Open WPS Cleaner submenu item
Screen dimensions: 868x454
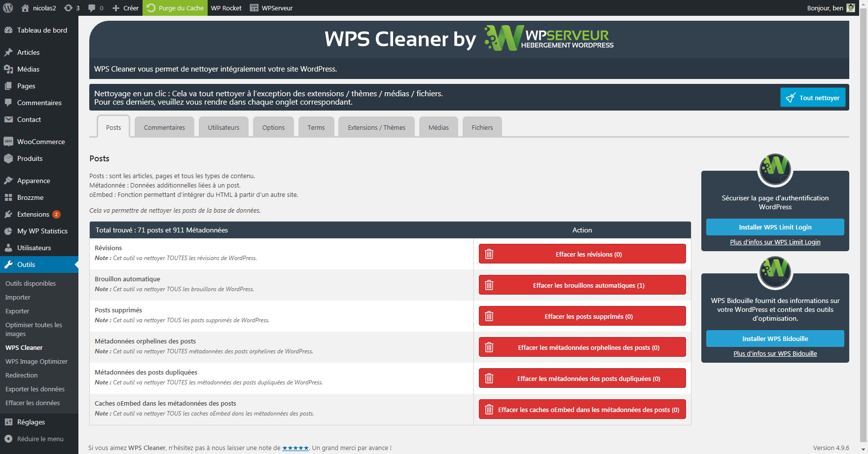[x=24, y=347]
